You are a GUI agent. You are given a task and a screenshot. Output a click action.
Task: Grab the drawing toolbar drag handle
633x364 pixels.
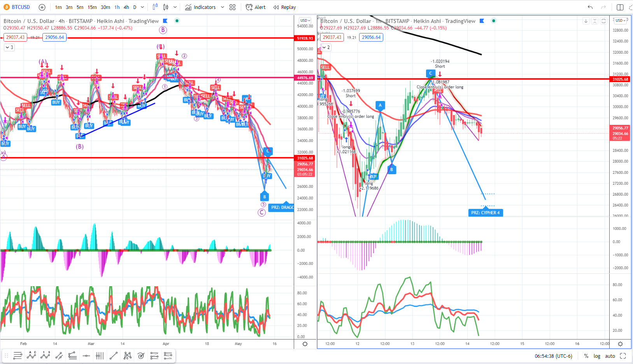pyautogui.click(x=6, y=355)
